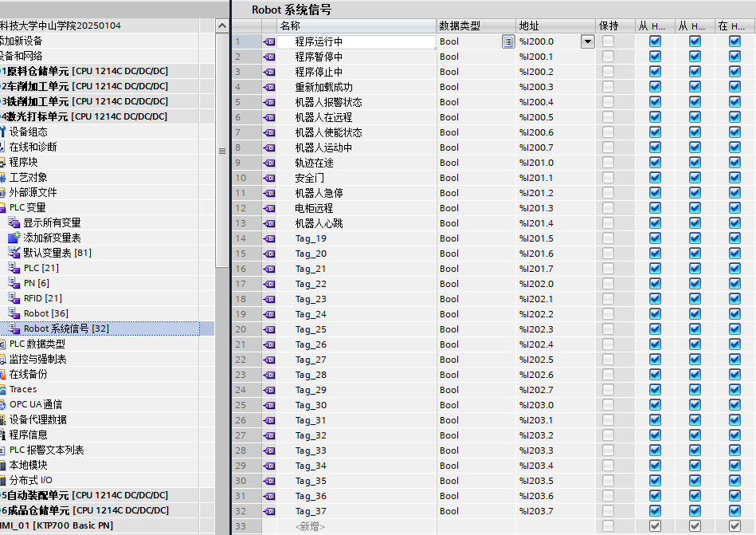Expand the 01原料仓储单元 device node
Image resolution: width=756 pixels, height=535 pixels.
coord(84,72)
